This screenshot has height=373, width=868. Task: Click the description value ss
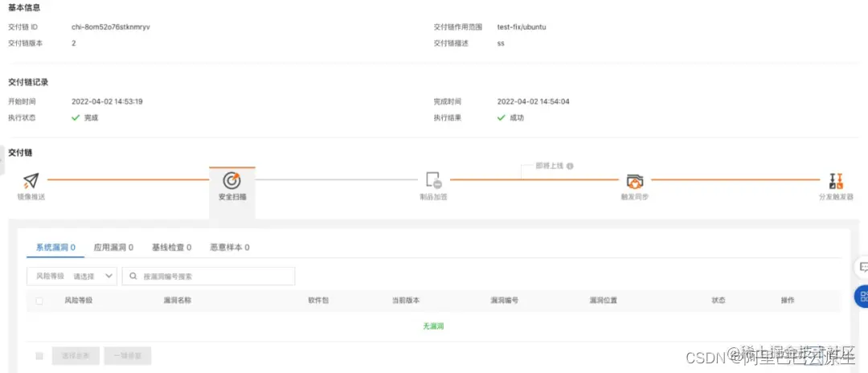(501, 43)
